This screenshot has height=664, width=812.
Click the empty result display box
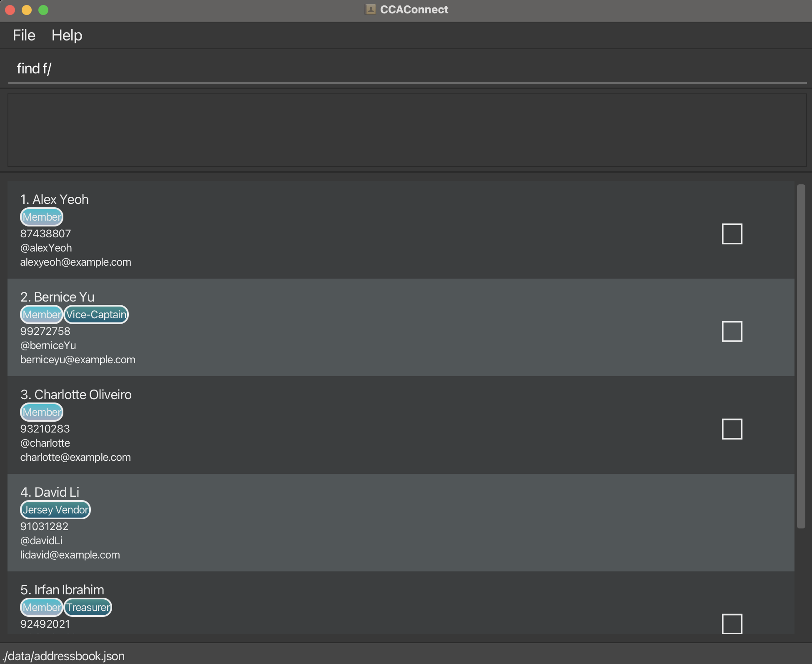pyautogui.click(x=406, y=130)
